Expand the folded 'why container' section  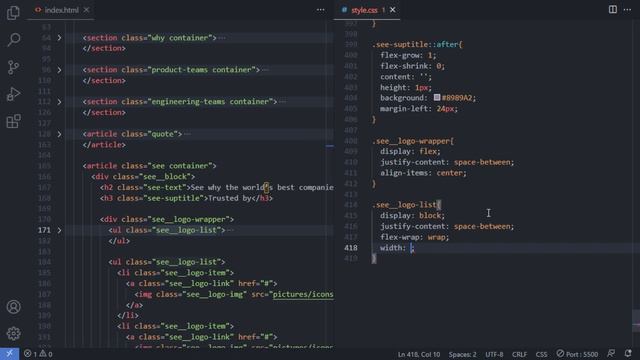(59, 38)
